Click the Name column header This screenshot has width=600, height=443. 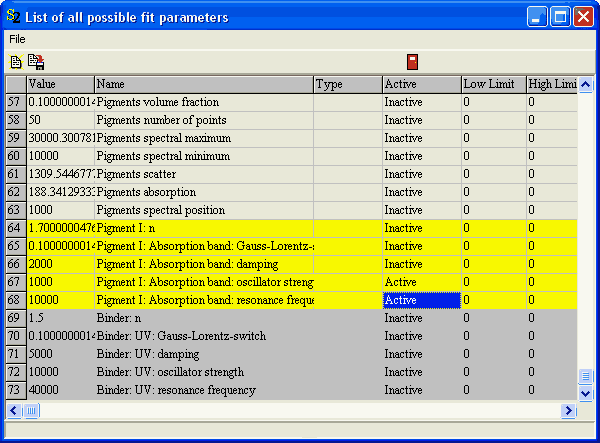click(x=204, y=84)
